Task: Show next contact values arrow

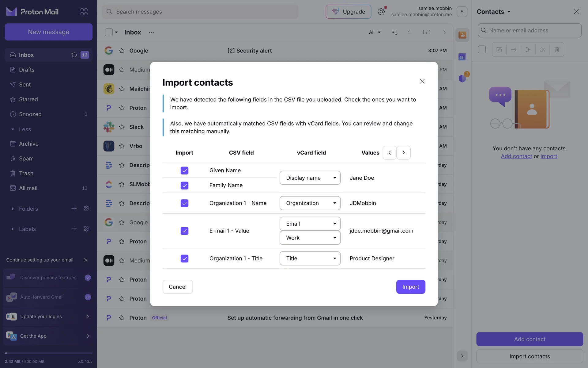Action: click(x=404, y=153)
